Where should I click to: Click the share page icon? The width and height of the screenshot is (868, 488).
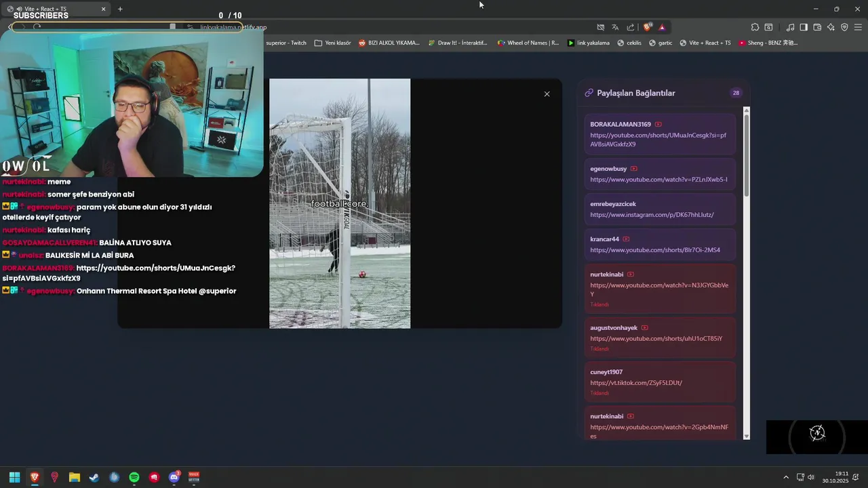pos(631,27)
